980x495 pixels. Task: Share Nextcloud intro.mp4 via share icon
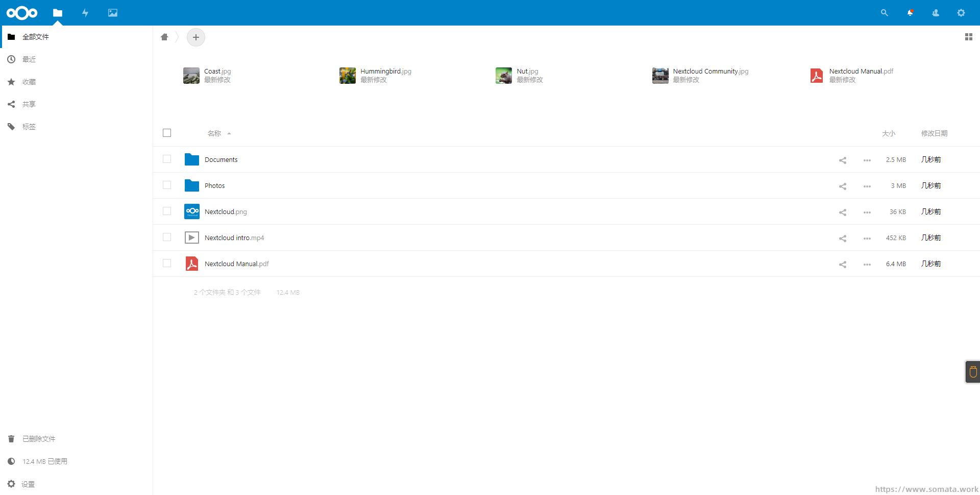coord(843,238)
